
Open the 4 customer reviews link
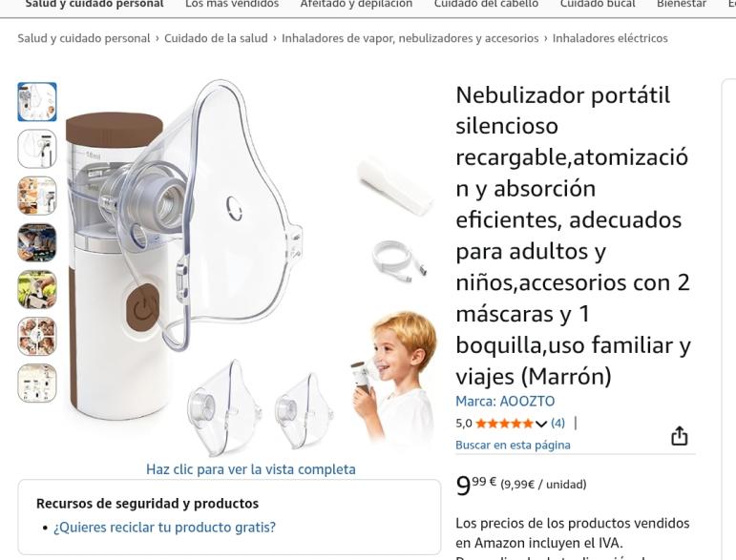pyautogui.click(x=557, y=423)
